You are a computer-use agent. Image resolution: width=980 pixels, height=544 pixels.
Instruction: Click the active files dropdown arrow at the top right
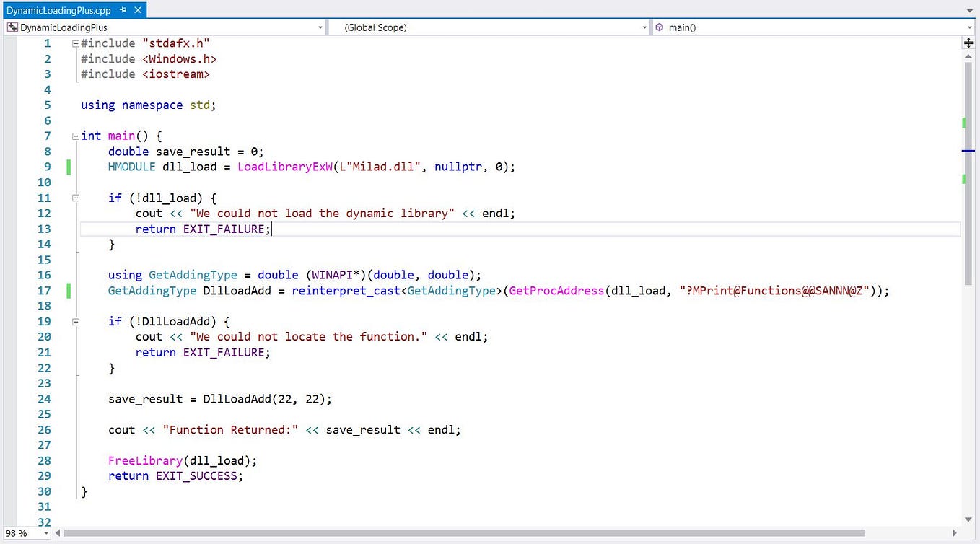[970, 10]
